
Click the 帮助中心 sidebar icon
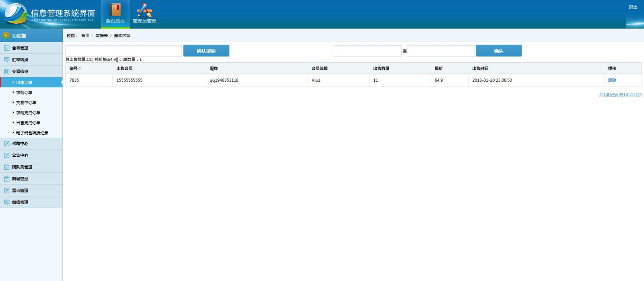6,144
